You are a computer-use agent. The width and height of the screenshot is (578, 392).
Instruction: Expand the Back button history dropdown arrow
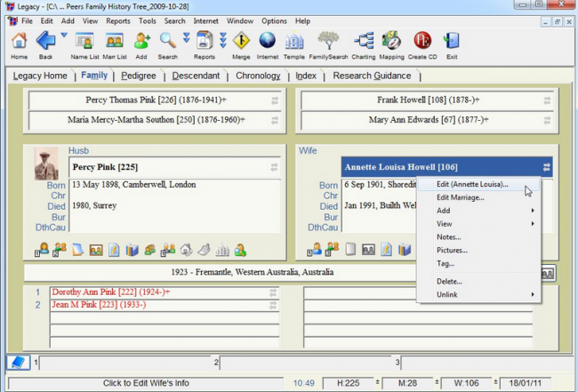click(x=63, y=36)
